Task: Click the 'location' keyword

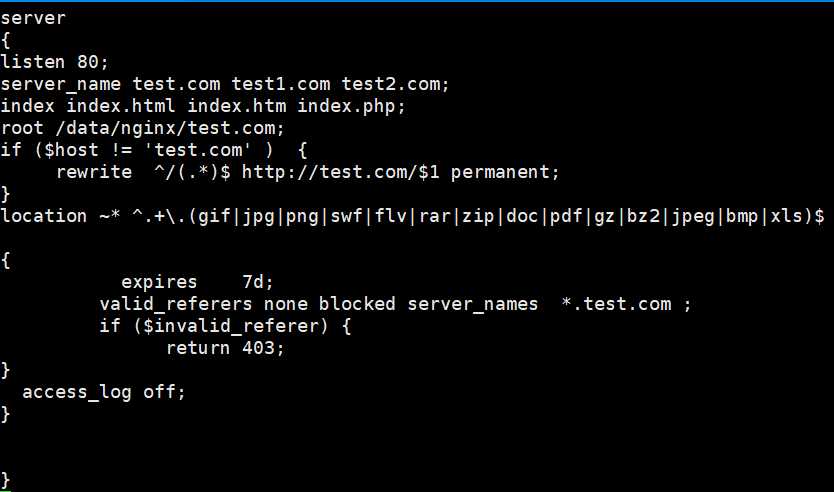Action: tap(44, 216)
